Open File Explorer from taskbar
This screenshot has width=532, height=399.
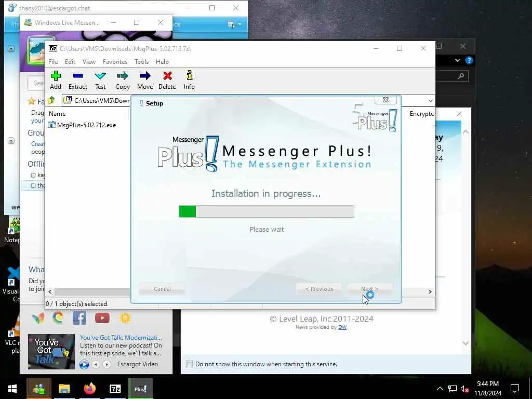64,389
